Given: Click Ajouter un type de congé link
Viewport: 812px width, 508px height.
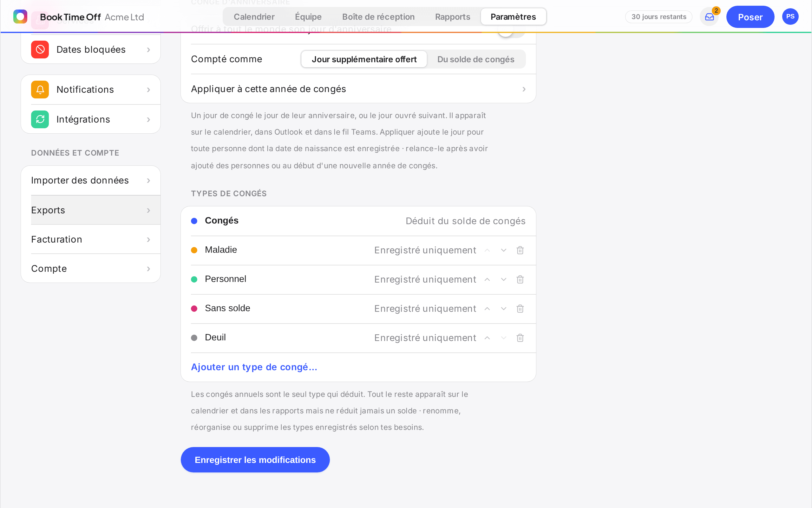Looking at the screenshot, I should coord(254,367).
